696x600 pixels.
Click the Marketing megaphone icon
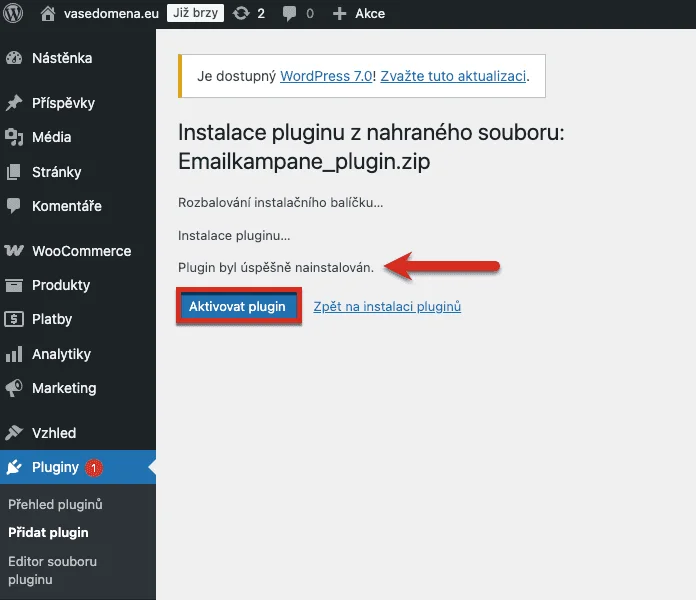tap(14, 388)
